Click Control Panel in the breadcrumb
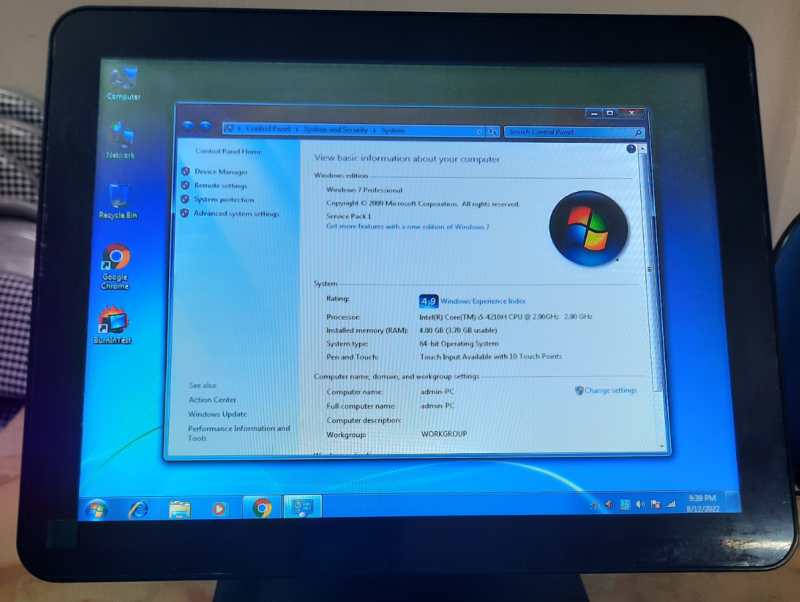 tap(268, 129)
